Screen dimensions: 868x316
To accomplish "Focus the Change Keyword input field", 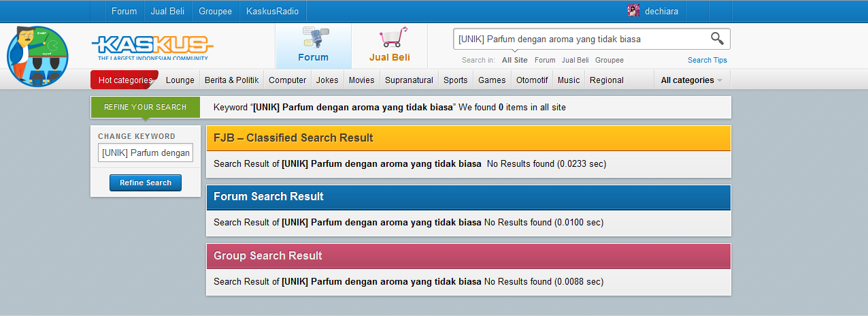I will 146,153.
